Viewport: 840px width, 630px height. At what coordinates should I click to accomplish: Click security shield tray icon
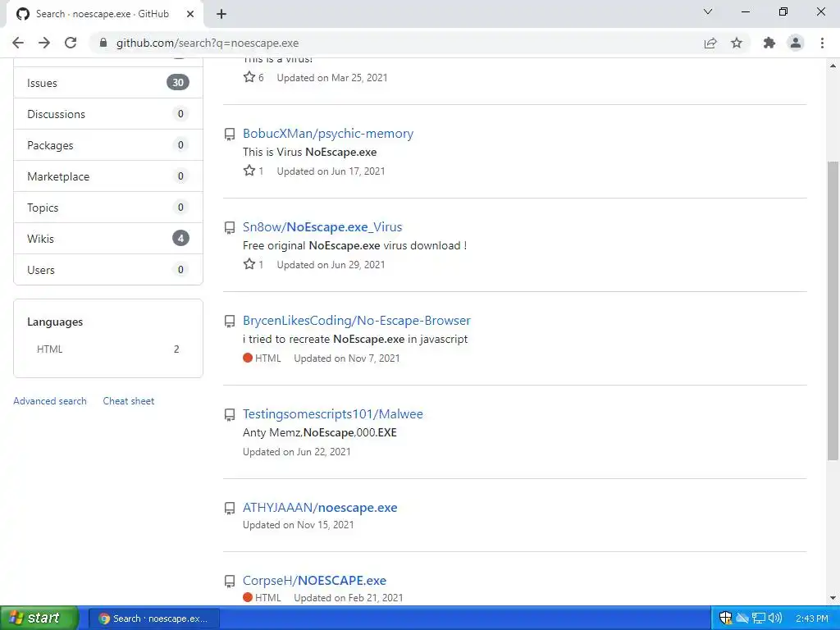[725, 619]
